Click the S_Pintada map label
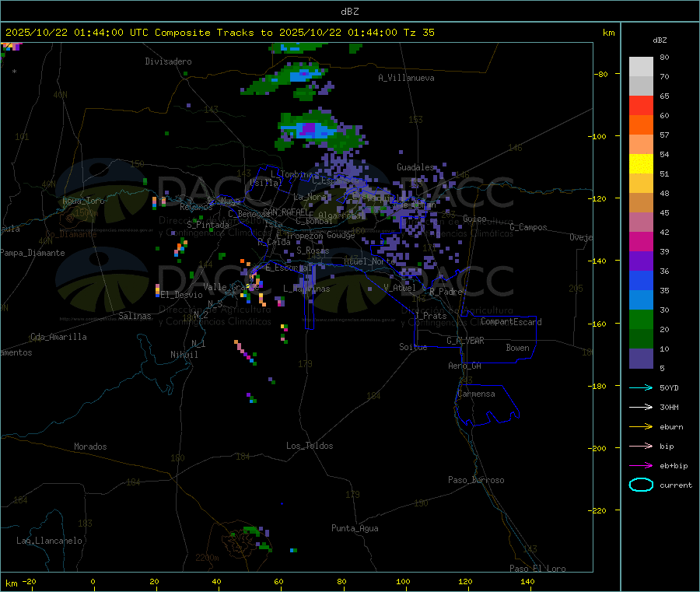This screenshot has height=592, width=700. pyautogui.click(x=208, y=225)
